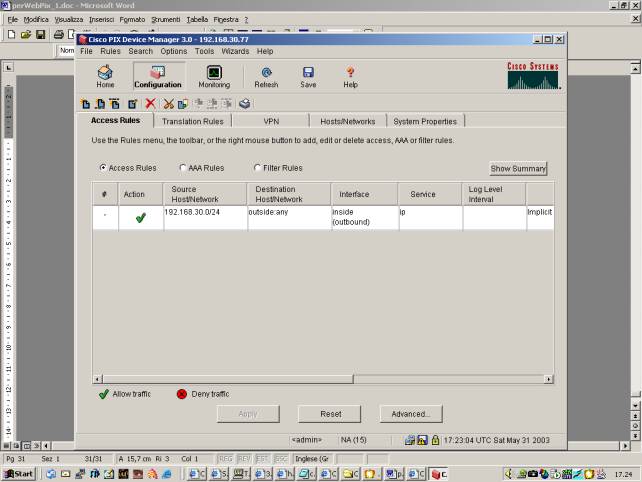The height and width of the screenshot is (482, 642).
Task: Click the Show Summary button
Action: pyautogui.click(x=518, y=168)
